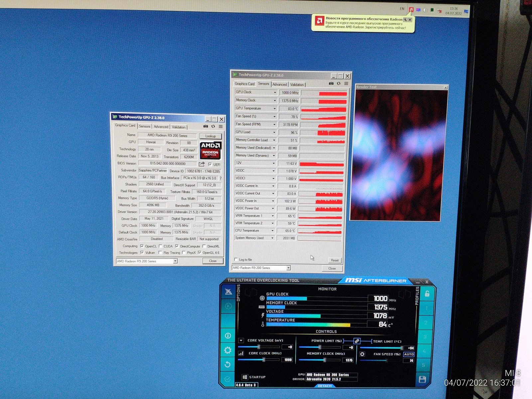This screenshot has width=532, height=399.
Task: Open the GPU Clock sensor dropdown arrow
Action: click(275, 92)
